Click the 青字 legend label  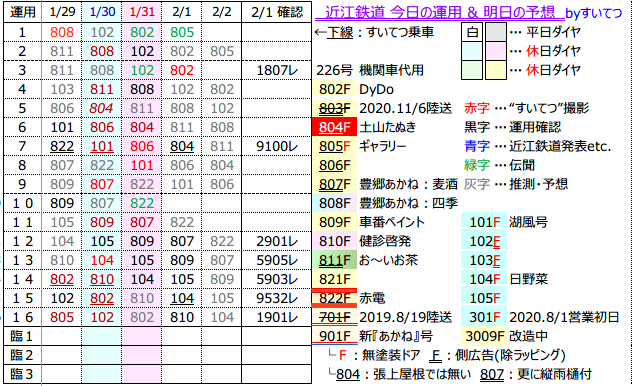(x=477, y=146)
